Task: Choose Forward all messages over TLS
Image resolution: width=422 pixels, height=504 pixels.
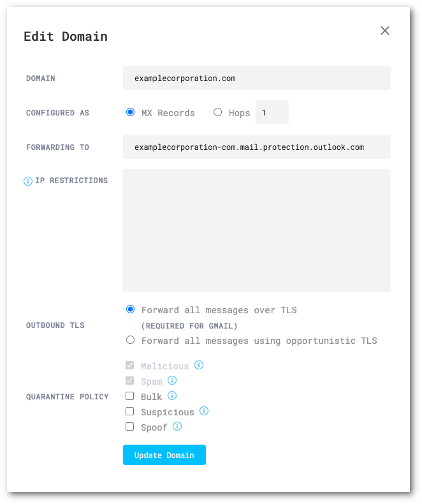Action: 131,309
